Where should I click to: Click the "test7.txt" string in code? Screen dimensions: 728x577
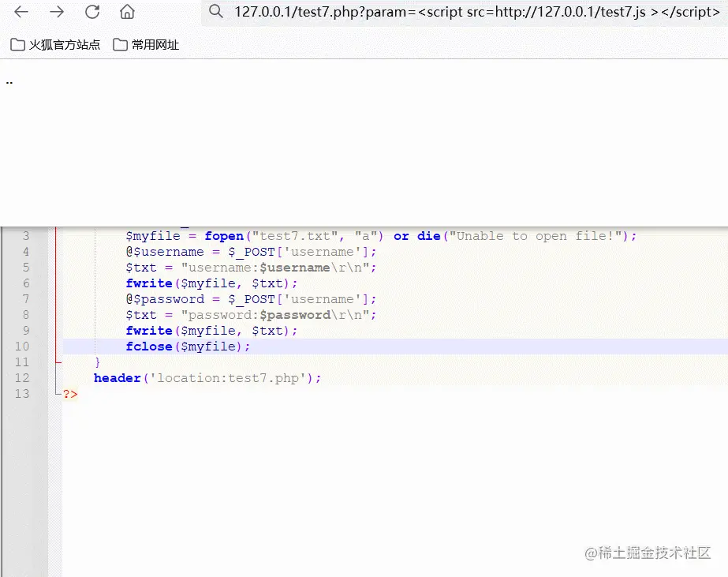[x=295, y=236]
